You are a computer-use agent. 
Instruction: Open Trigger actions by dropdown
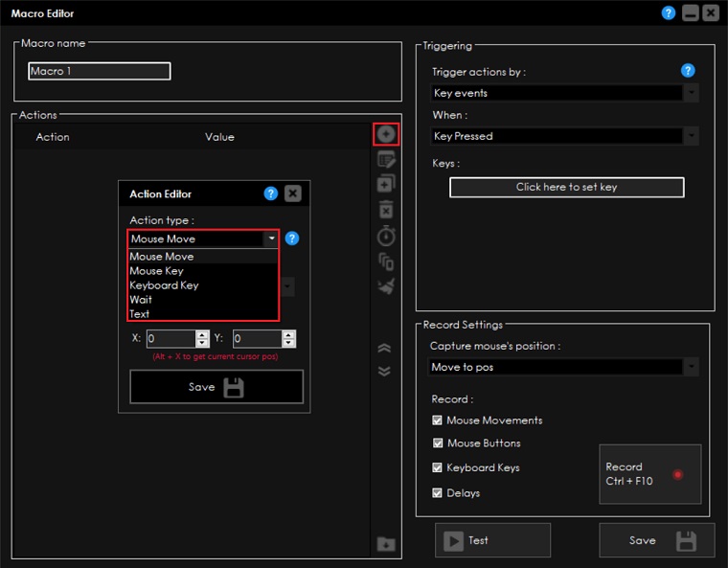(x=564, y=93)
